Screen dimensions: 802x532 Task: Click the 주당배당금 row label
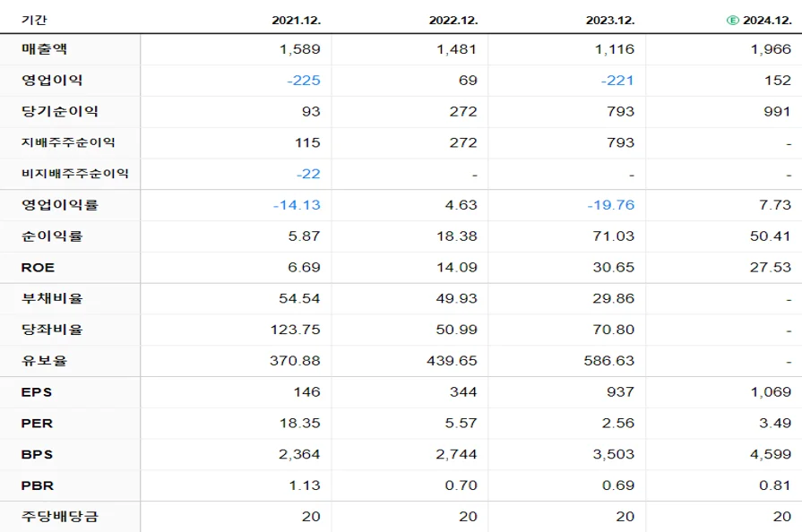pyautogui.click(x=59, y=517)
